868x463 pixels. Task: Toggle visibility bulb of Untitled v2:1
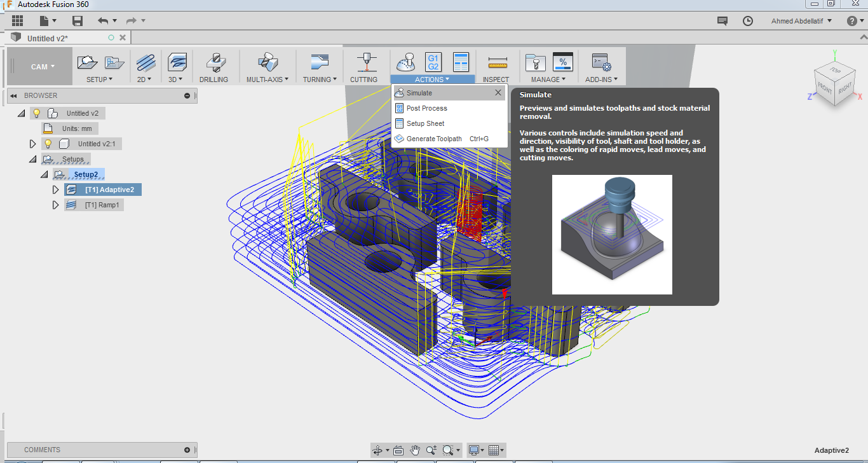point(48,144)
